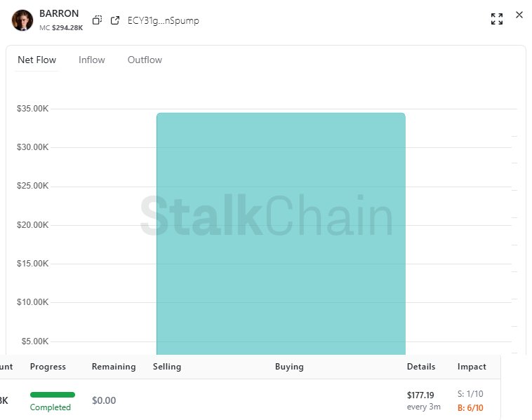Open the Inflow tab
The image size is (532, 420).
[x=92, y=60]
